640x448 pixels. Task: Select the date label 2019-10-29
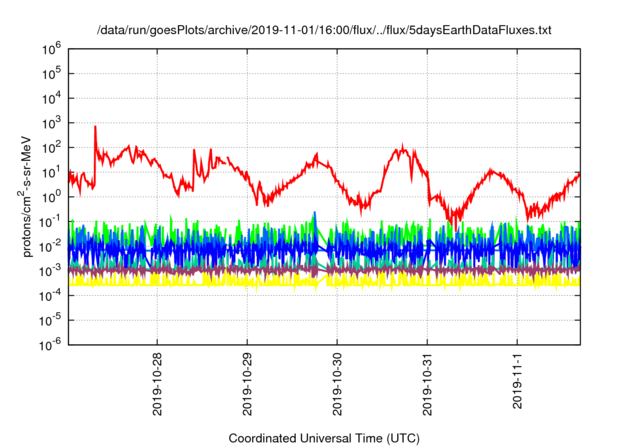point(247,384)
